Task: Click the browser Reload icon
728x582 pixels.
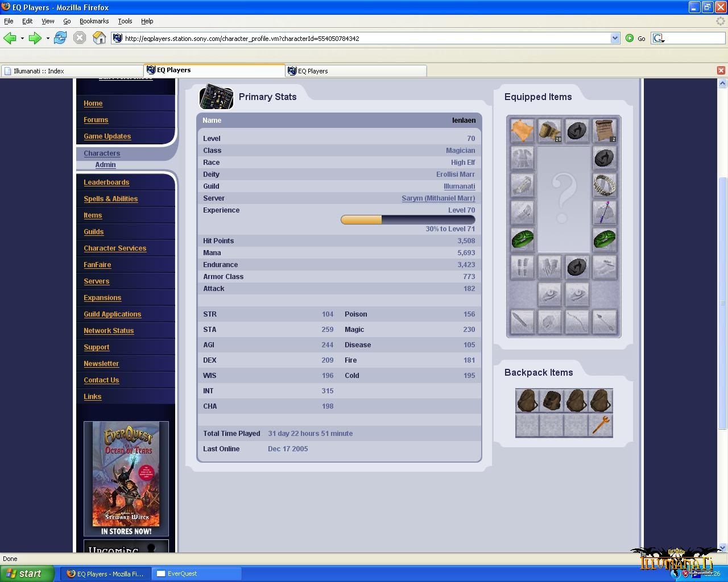Action: coord(60,38)
